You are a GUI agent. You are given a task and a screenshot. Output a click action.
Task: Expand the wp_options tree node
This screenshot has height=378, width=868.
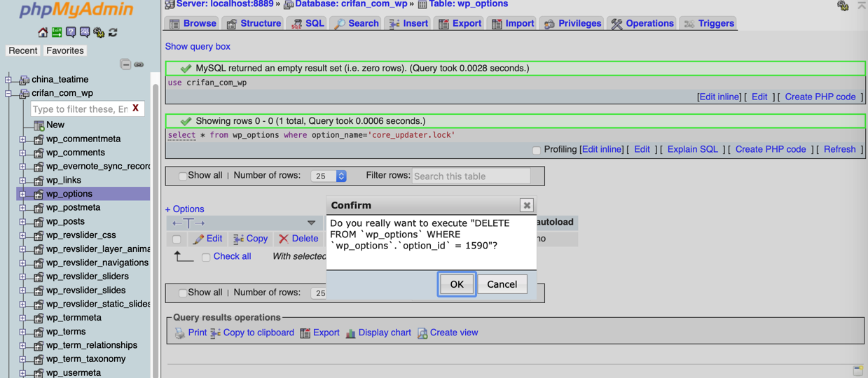[22, 194]
